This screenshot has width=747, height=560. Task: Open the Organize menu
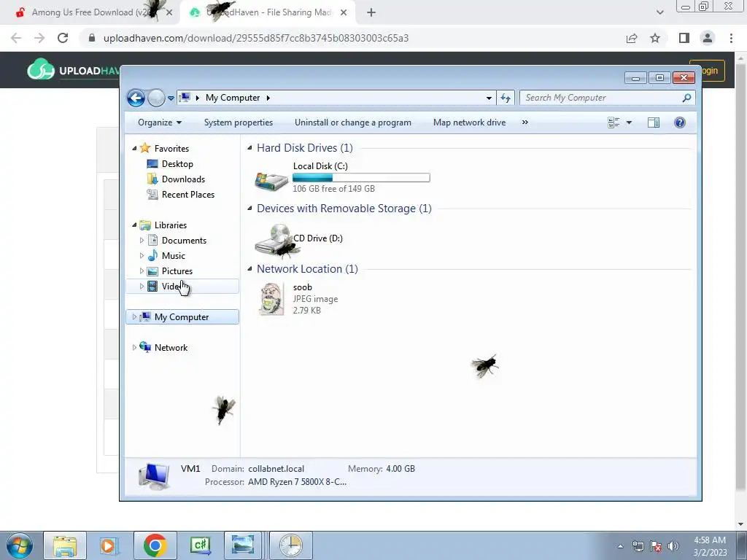click(x=160, y=122)
